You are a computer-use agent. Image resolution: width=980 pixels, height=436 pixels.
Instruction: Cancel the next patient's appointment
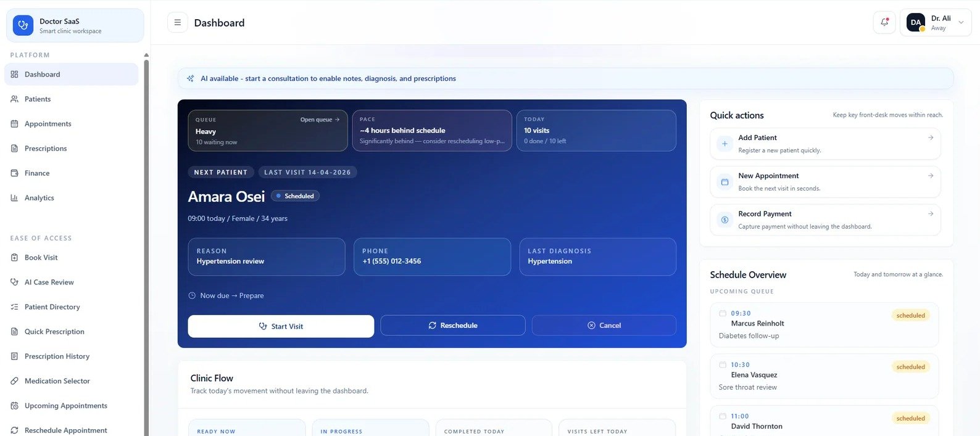604,325
